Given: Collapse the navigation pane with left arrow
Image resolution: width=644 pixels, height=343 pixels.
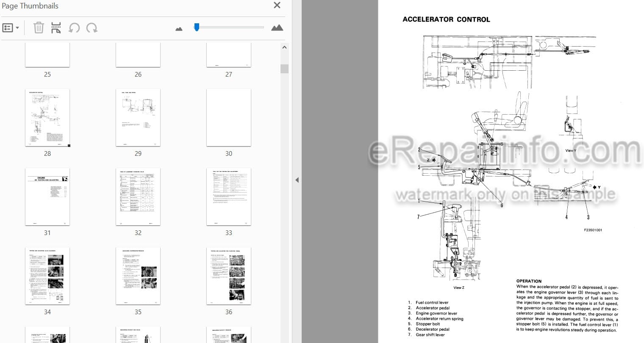Looking at the screenshot, I should click(x=297, y=180).
